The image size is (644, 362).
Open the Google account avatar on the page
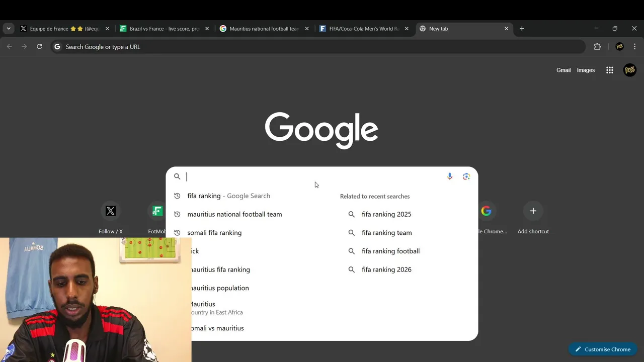[x=629, y=70]
